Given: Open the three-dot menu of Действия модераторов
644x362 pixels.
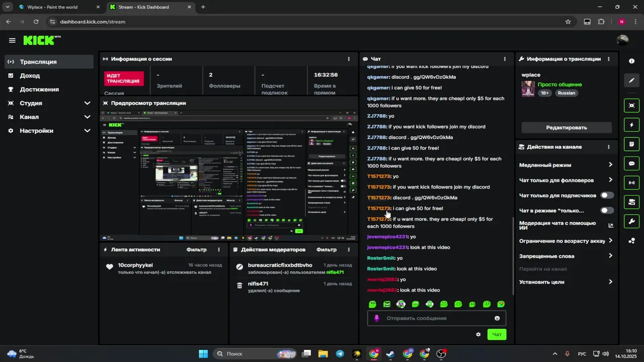Looking at the screenshot, I should point(349,249).
